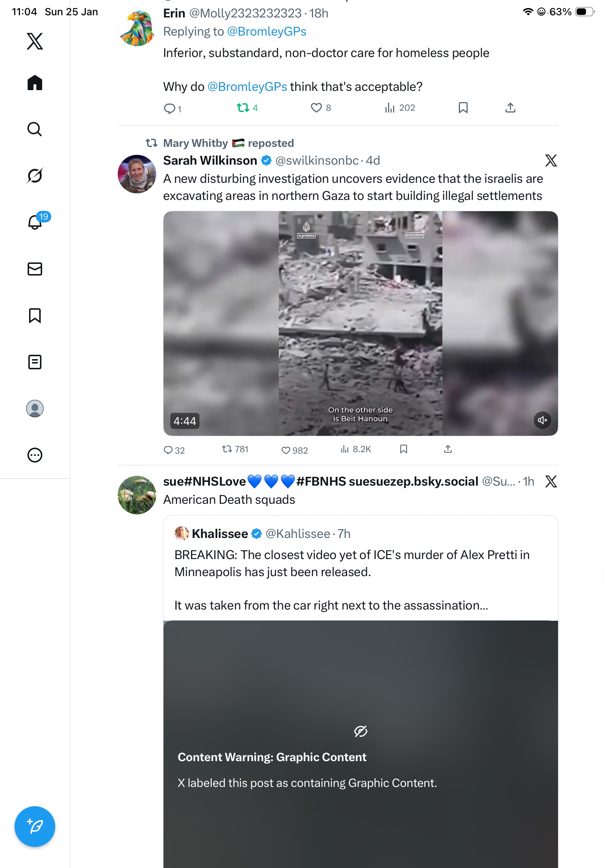This screenshot has height=868, width=606.
Task: Play the Al Jazeera Gaza video
Action: click(360, 323)
